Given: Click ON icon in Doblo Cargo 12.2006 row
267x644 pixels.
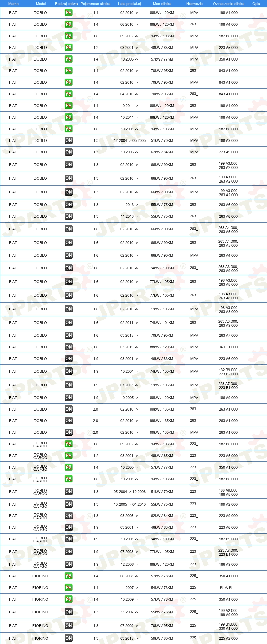Looking at the screenshot, I should click(69, 564).
